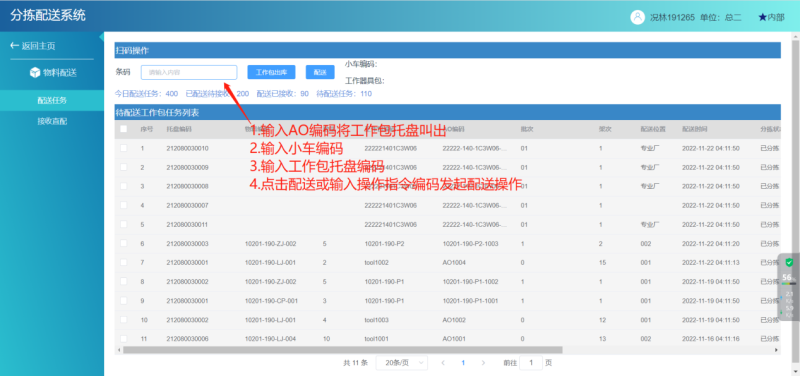Check the row with tray code 212080030003
Viewport: 800px width, 376px height.
(123, 244)
